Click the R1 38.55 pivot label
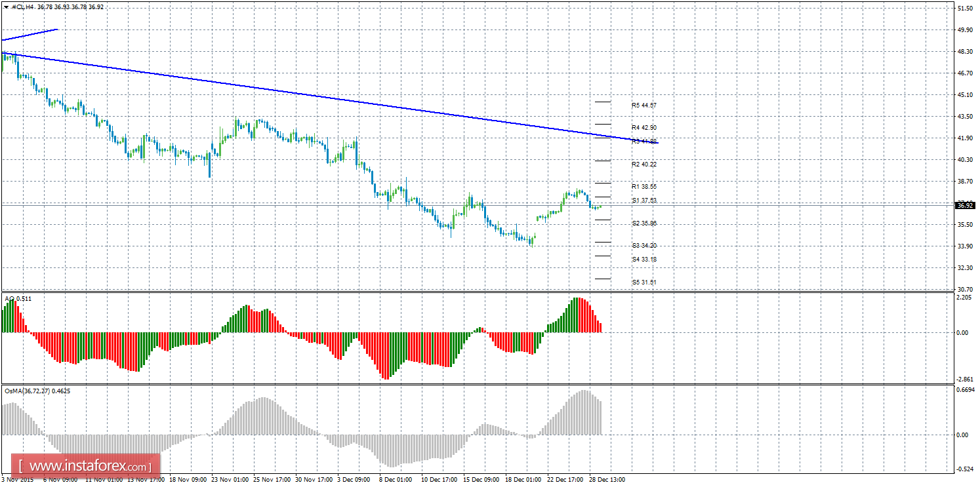Screen dimensions: 980x487 (x=644, y=186)
